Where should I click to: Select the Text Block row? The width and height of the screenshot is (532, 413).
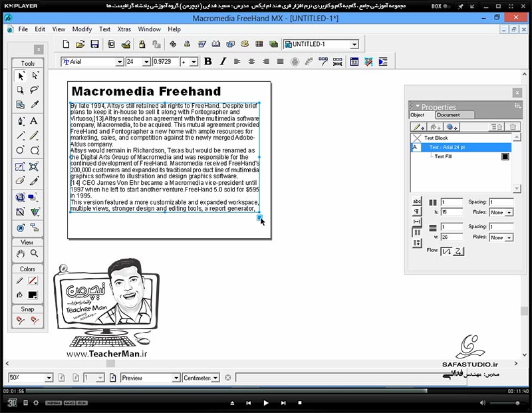[x=461, y=138]
